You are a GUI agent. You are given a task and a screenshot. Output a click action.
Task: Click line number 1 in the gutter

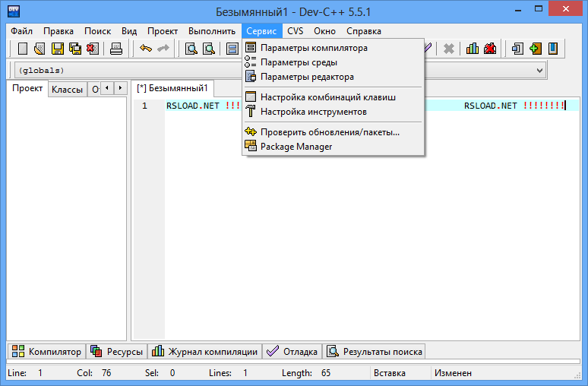[x=145, y=106]
